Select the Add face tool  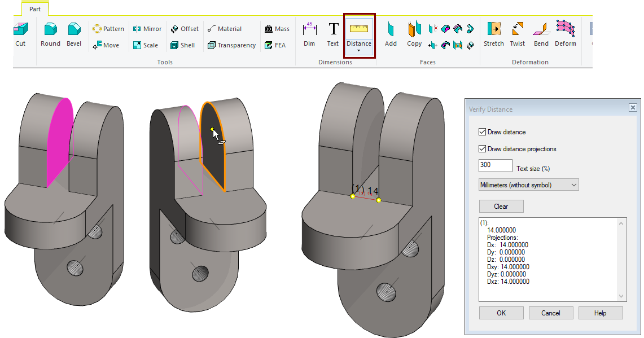point(391,34)
